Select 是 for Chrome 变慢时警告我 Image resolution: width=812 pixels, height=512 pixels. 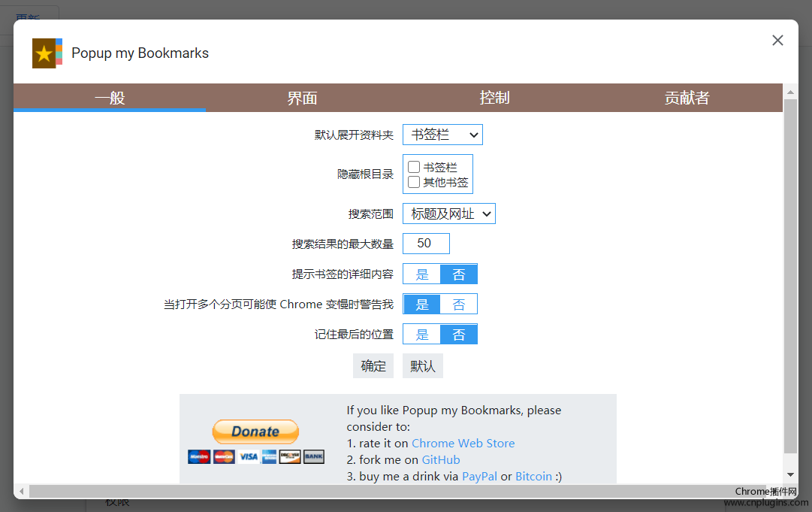[422, 304]
